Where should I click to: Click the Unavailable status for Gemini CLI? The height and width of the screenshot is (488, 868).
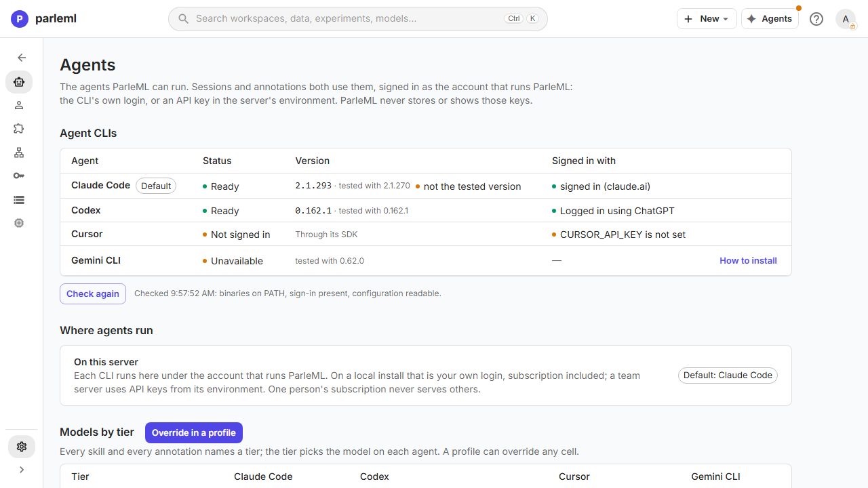click(x=237, y=261)
